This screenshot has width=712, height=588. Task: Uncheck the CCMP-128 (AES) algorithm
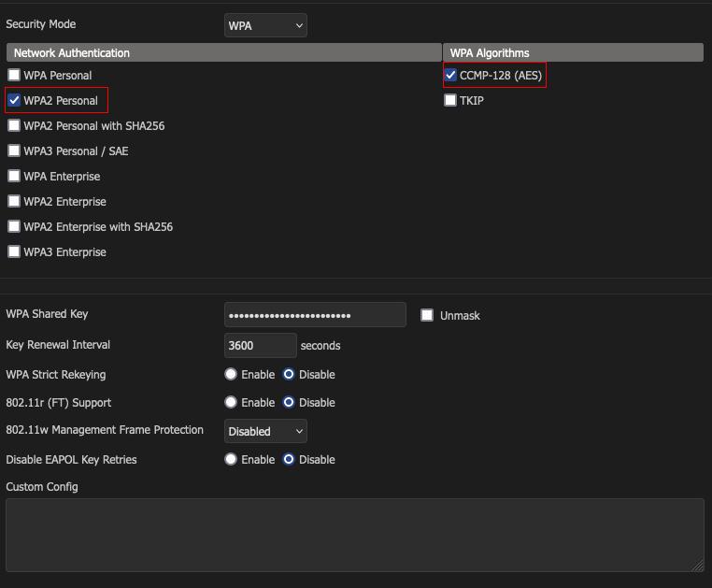(x=450, y=75)
